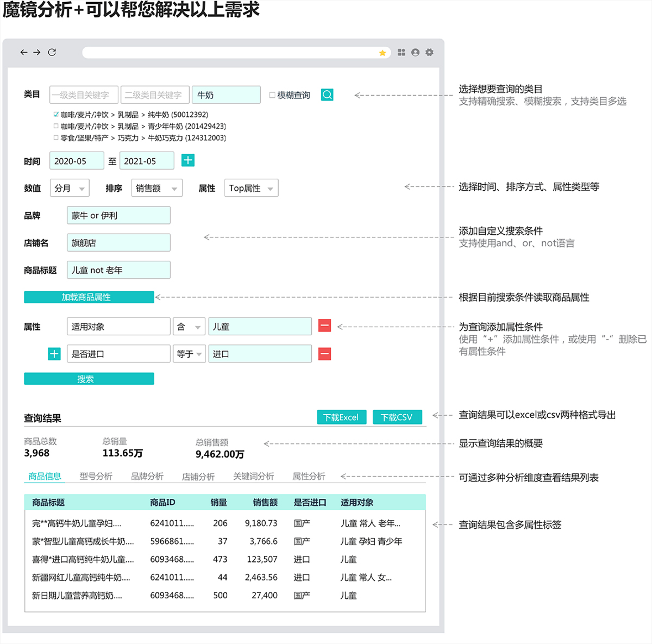Add time range with plus icon
This screenshot has width=652, height=644.
[188, 160]
